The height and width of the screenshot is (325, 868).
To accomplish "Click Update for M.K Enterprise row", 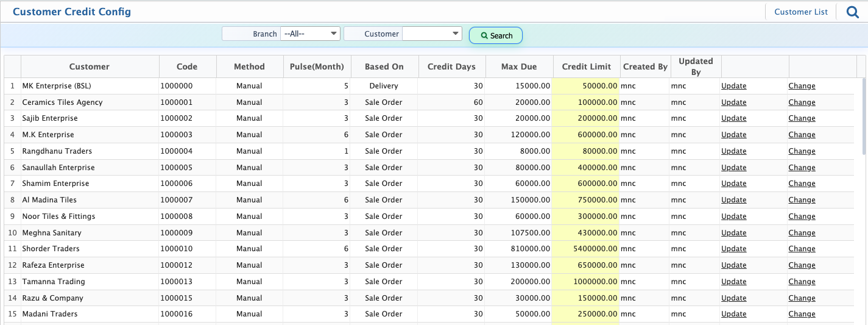I will pos(734,135).
